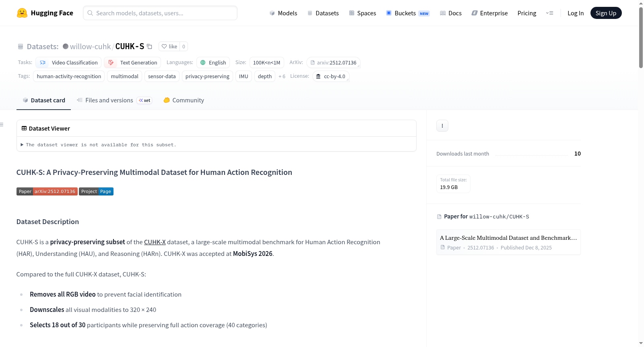Click the xet badge
The width and height of the screenshot is (644, 347).
(x=144, y=100)
